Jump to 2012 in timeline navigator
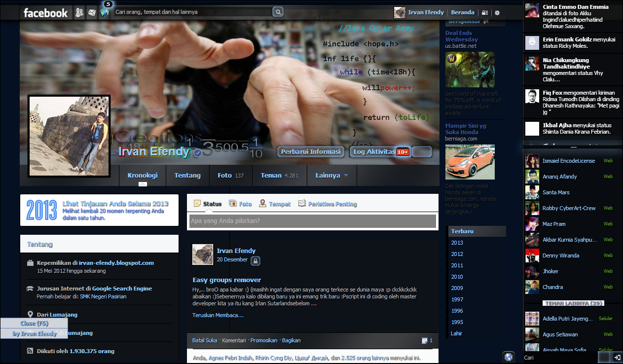 pos(457,254)
